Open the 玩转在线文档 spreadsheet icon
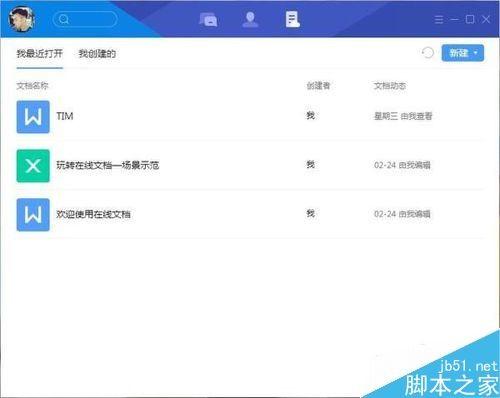Image resolution: width=500 pixels, height=398 pixels. tap(33, 166)
